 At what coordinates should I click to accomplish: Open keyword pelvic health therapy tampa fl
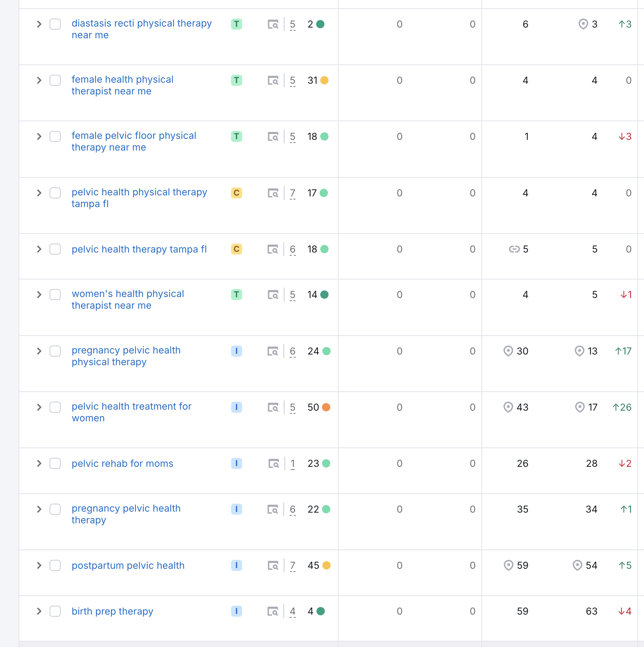pyautogui.click(x=139, y=249)
